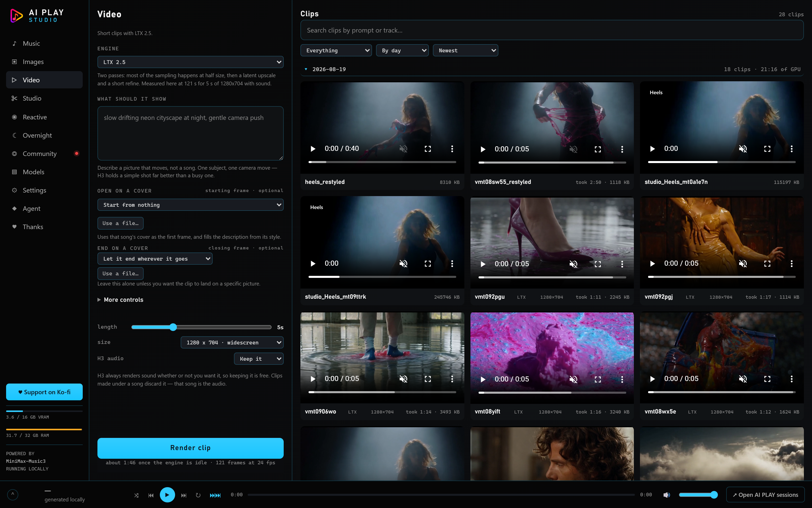Open the Newest sort dropdown
Viewport: 812px width, 508px height.
pos(465,50)
